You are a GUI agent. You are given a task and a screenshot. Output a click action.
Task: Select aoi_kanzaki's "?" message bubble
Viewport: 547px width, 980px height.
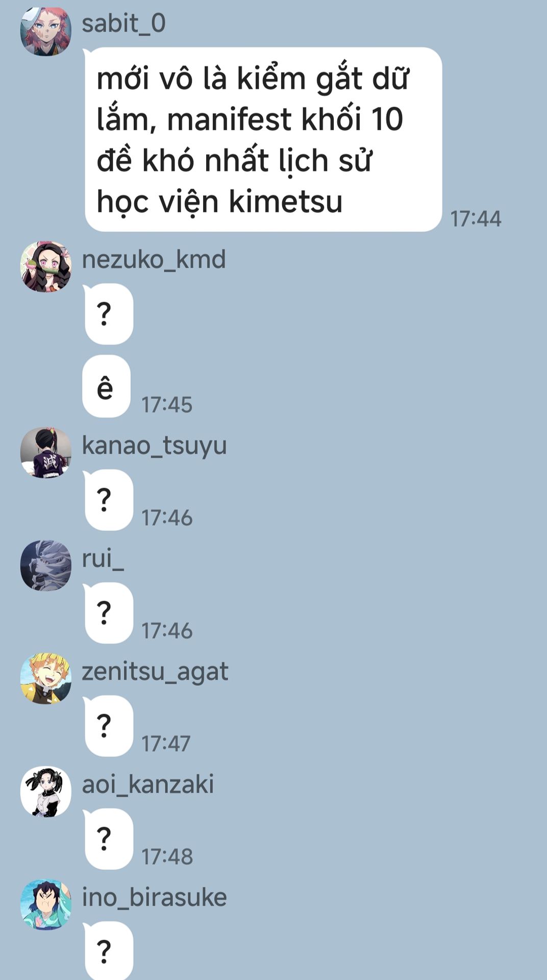click(x=108, y=839)
